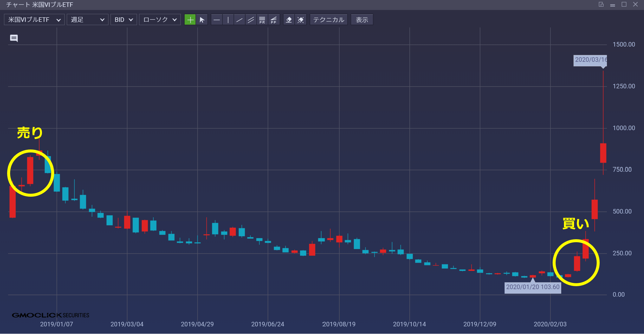The width and height of the screenshot is (644, 334).
Task: Click the 1000.00 price axis label
Action: 624,128
